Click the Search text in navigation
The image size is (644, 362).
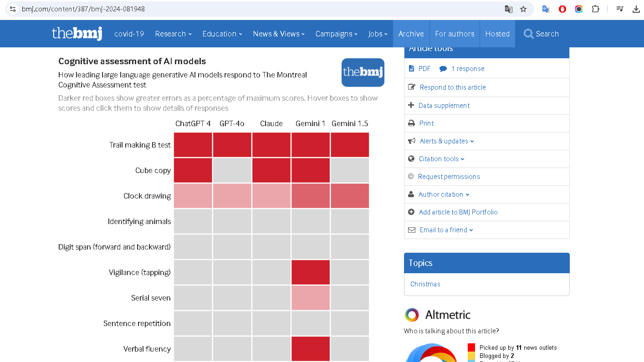point(547,34)
